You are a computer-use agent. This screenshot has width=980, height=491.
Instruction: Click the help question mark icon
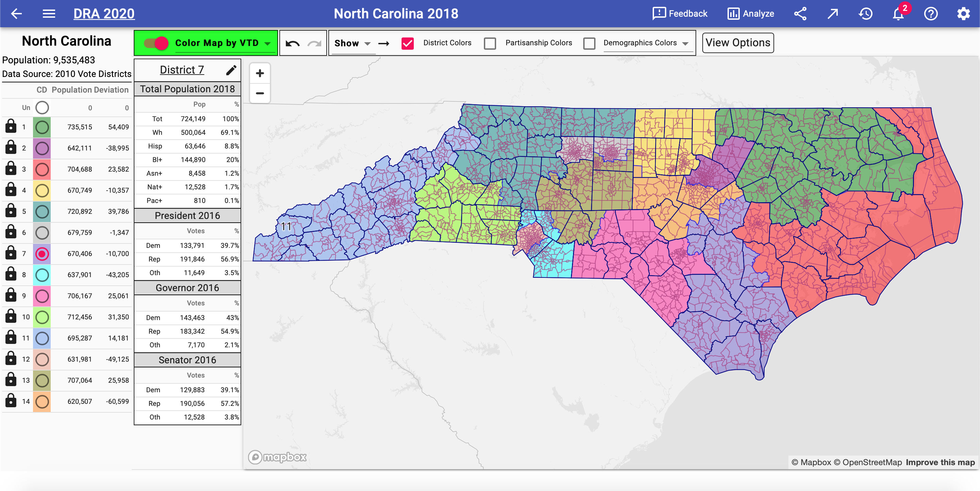tap(932, 14)
